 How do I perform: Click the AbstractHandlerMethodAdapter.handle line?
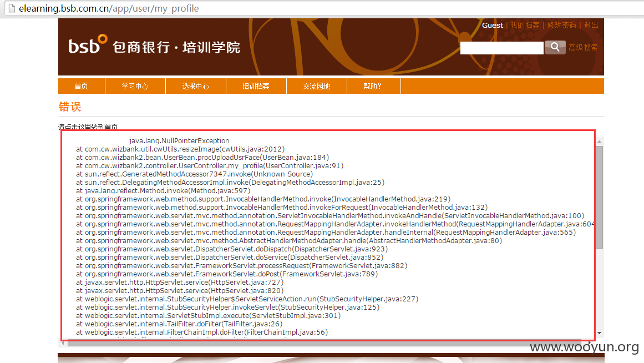[x=289, y=240]
